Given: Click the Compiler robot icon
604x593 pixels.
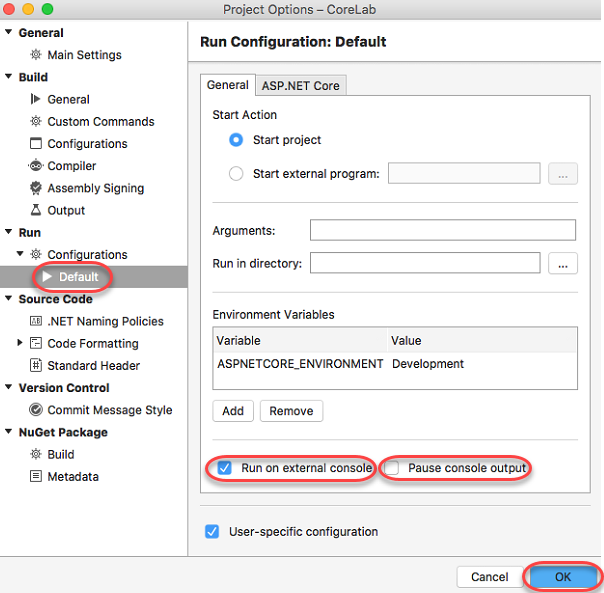Looking at the screenshot, I should [x=36, y=166].
